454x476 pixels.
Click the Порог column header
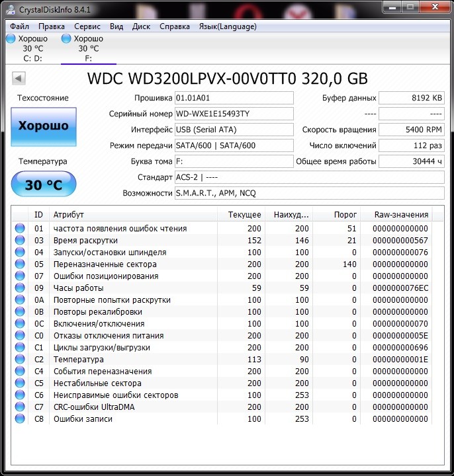pos(337,215)
